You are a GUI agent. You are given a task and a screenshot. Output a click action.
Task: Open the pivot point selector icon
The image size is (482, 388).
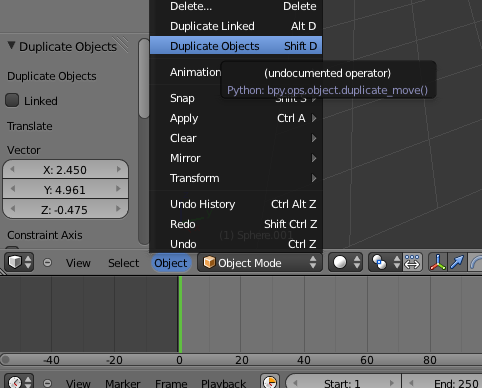(x=385, y=262)
